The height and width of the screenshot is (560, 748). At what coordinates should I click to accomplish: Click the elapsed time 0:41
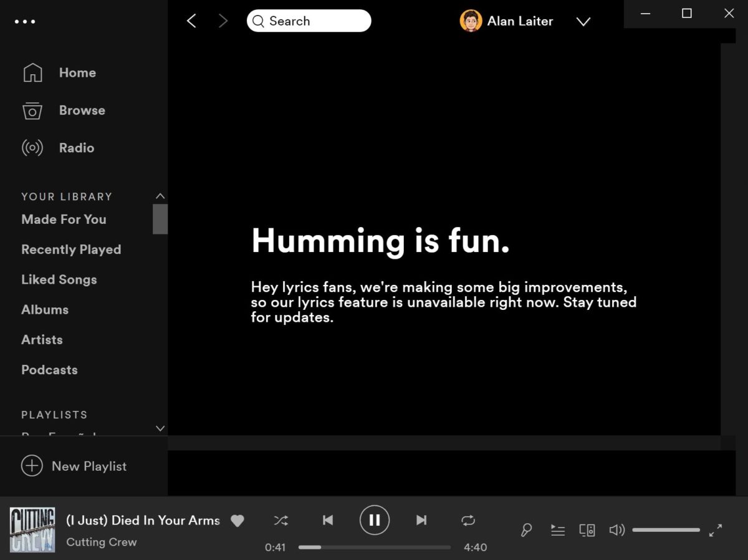[275, 548]
